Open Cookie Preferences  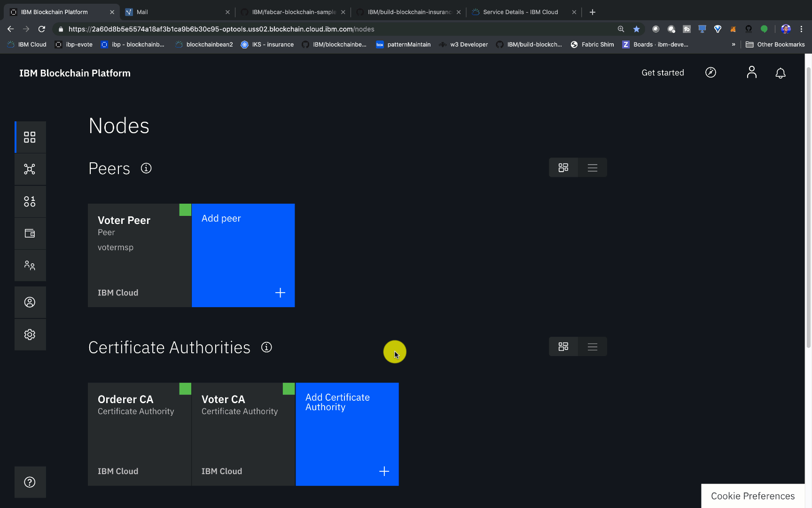753,496
